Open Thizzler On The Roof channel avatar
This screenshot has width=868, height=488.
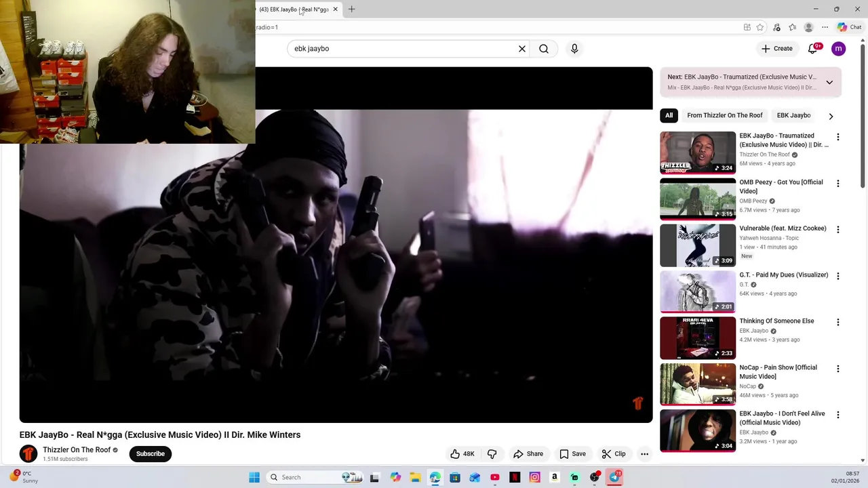pyautogui.click(x=28, y=453)
